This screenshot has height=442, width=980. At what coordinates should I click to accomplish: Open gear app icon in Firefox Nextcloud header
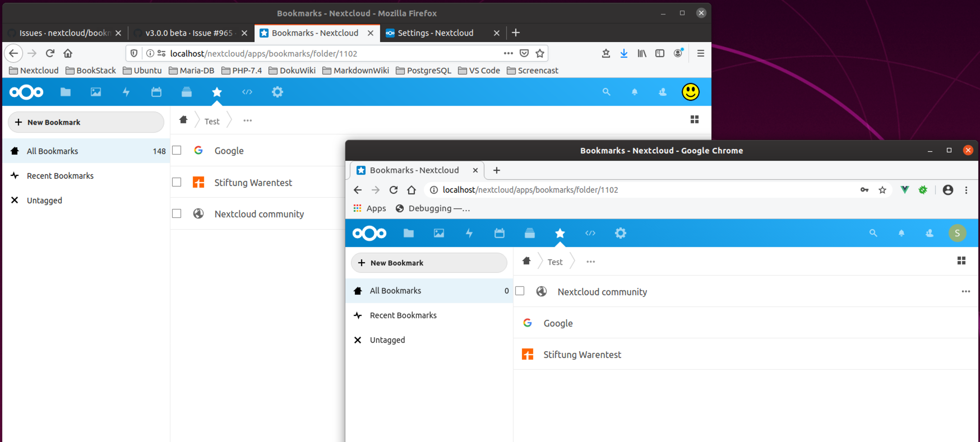tap(277, 92)
